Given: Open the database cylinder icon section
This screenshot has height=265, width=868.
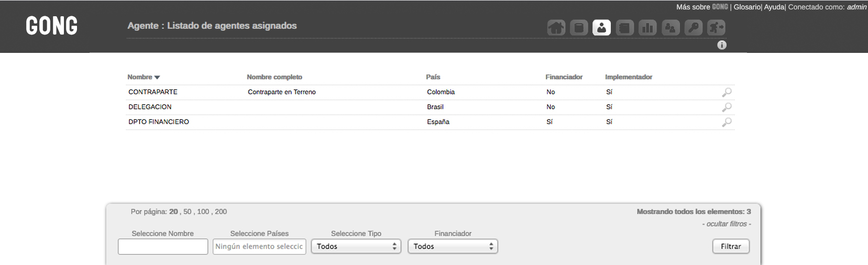Looking at the screenshot, I should click(x=579, y=28).
